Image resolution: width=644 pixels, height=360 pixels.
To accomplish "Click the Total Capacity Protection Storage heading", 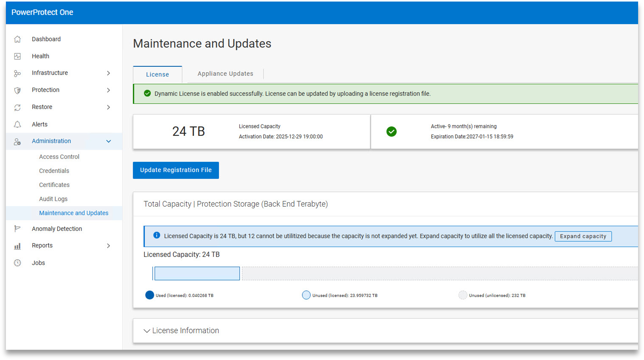I will 236,204.
